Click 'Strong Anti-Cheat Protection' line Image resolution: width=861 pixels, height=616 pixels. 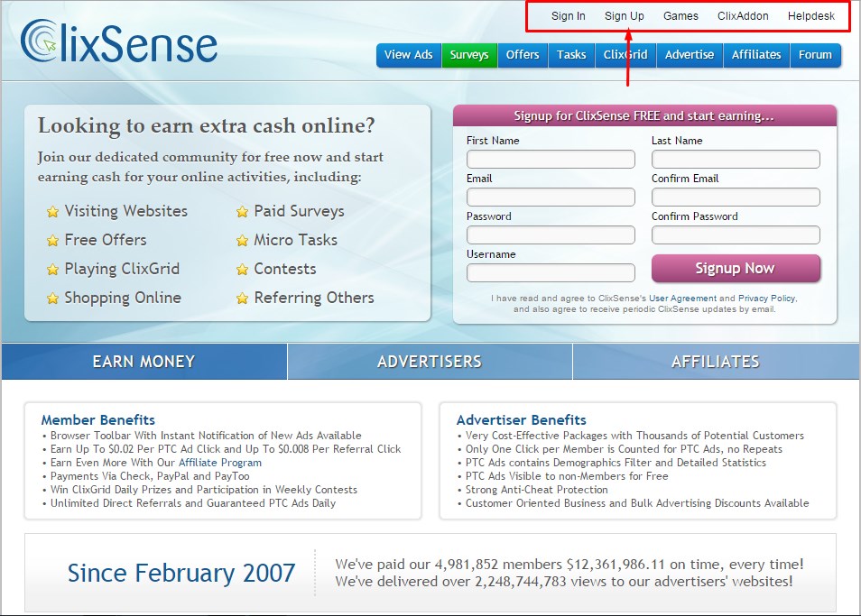coord(536,490)
